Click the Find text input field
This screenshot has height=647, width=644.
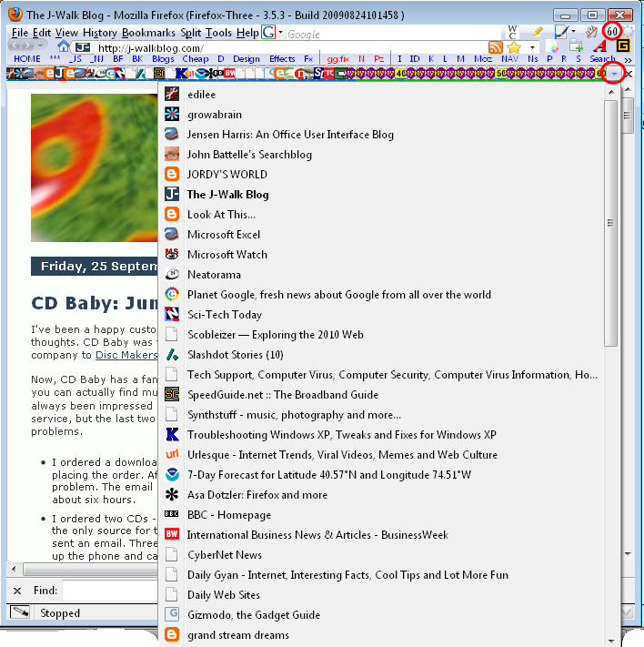coord(111,591)
